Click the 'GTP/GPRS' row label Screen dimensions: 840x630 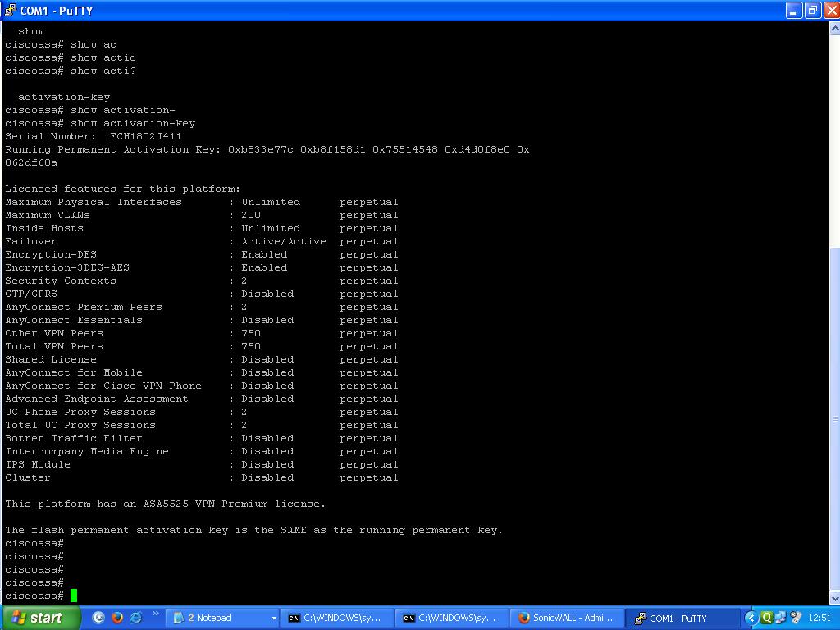[x=31, y=294]
